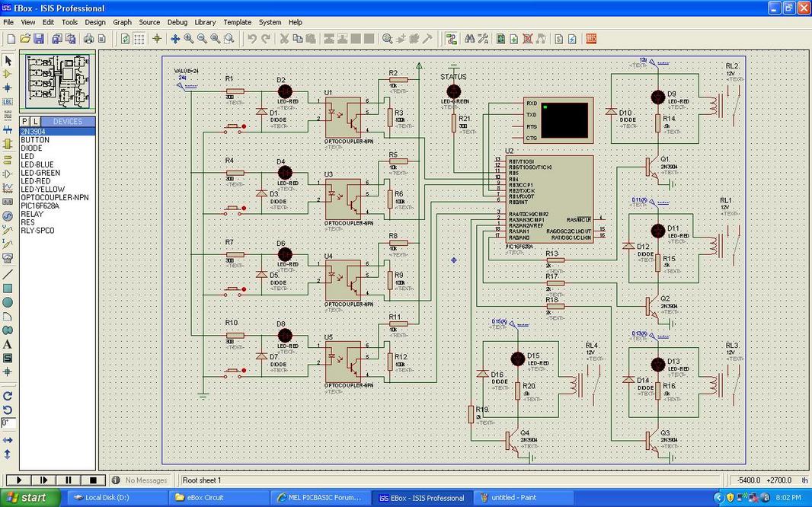Screen dimensions: 812x507
Task: Stop the simulation
Action: click(93, 480)
